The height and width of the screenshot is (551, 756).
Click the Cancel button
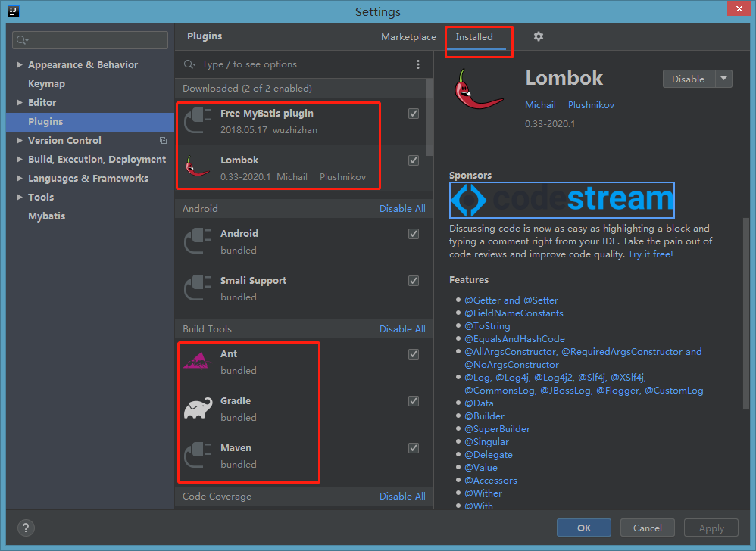pos(648,528)
